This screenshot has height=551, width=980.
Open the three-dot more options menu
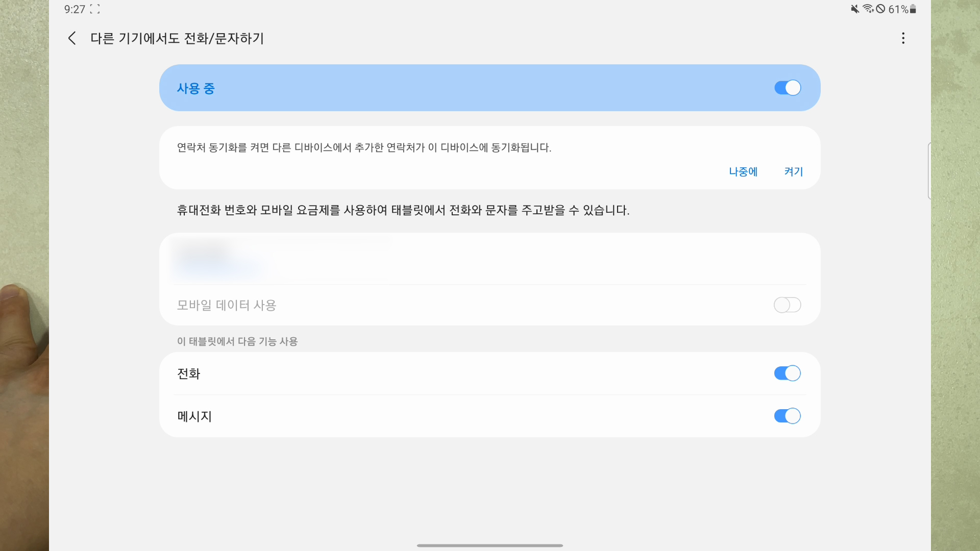tap(903, 38)
